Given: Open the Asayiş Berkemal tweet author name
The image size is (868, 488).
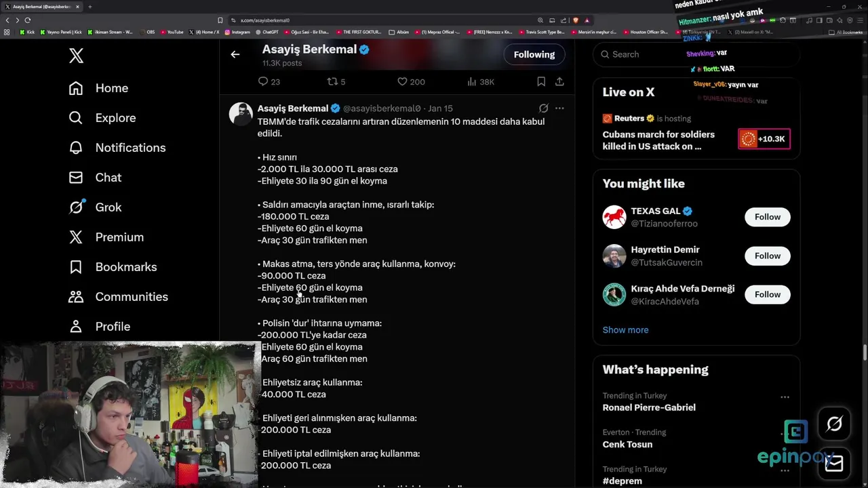Looking at the screenshot, I should 293,108.
